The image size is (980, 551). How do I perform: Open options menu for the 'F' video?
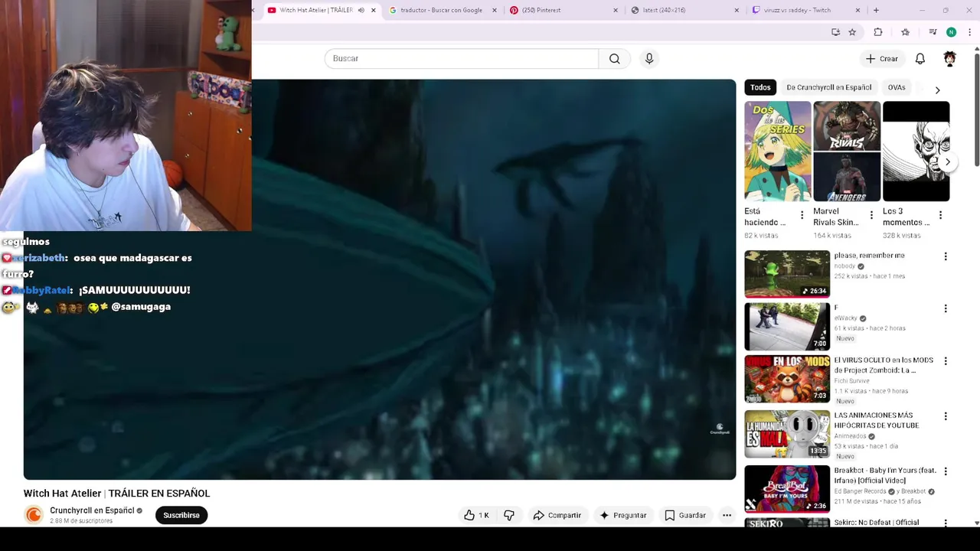[946, 308]
